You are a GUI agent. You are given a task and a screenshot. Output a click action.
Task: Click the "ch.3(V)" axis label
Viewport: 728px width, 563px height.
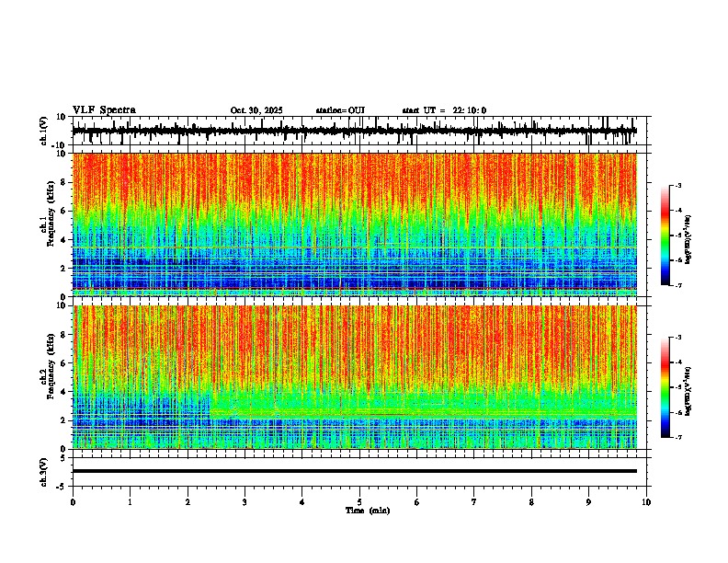[x=44, y=473]
